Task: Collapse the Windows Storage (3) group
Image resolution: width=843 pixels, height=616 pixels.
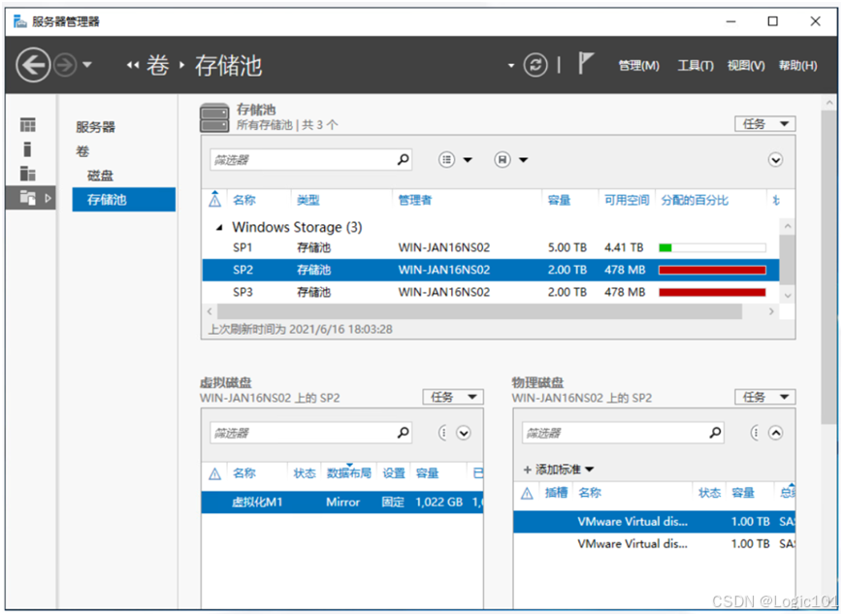Action: click(219, 228)
